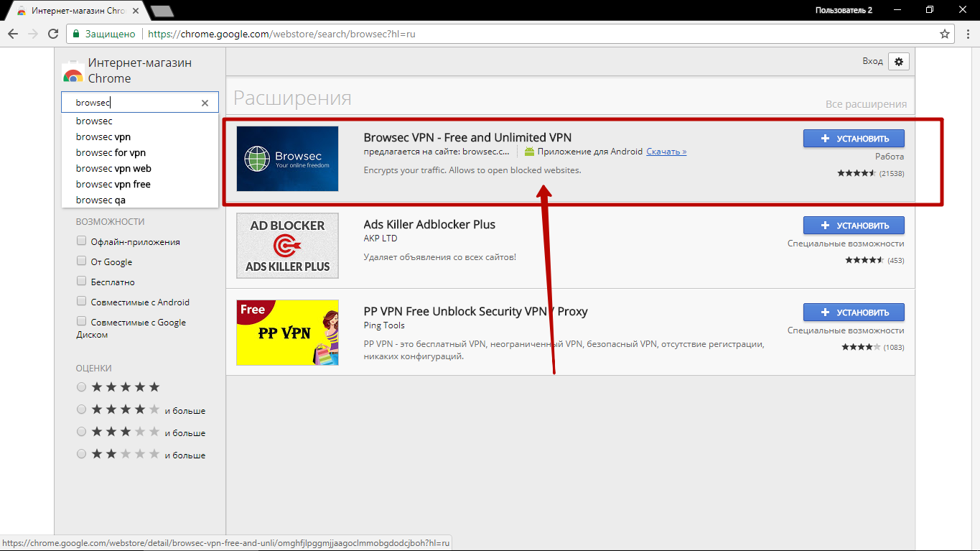Click the Интернет-магазин Chrome title
Screen dimensions: 980x551
140,70
